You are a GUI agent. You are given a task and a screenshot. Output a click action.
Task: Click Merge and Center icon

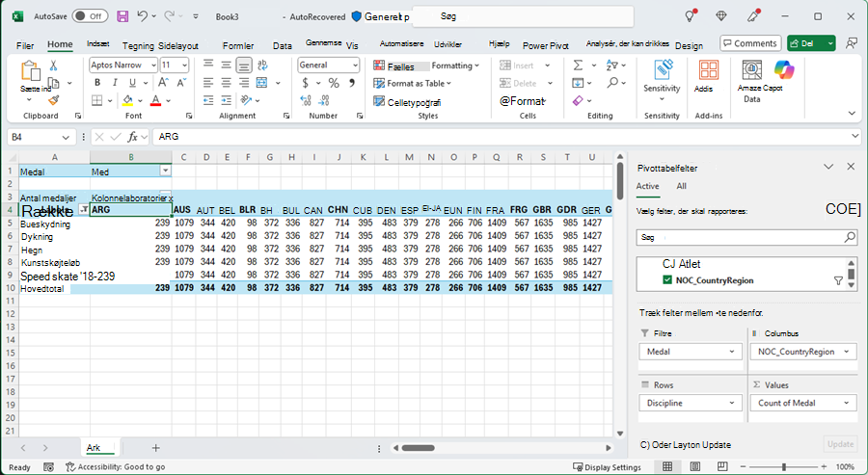pos(262,83)
